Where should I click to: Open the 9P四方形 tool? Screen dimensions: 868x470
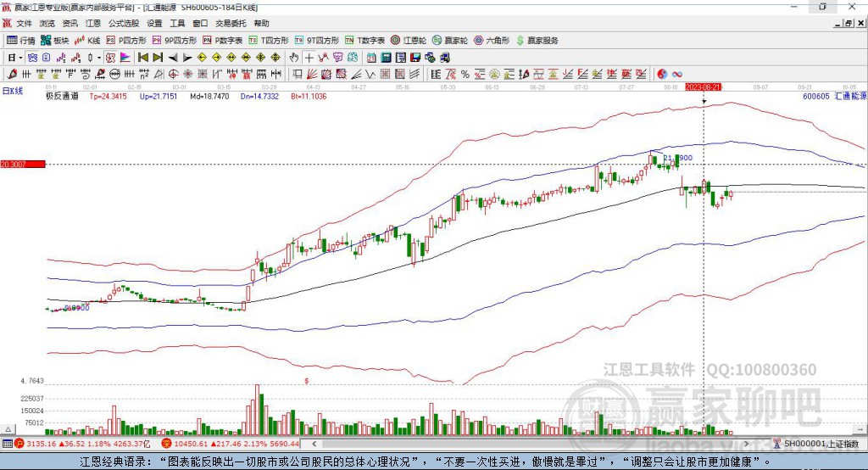point(175,41)
